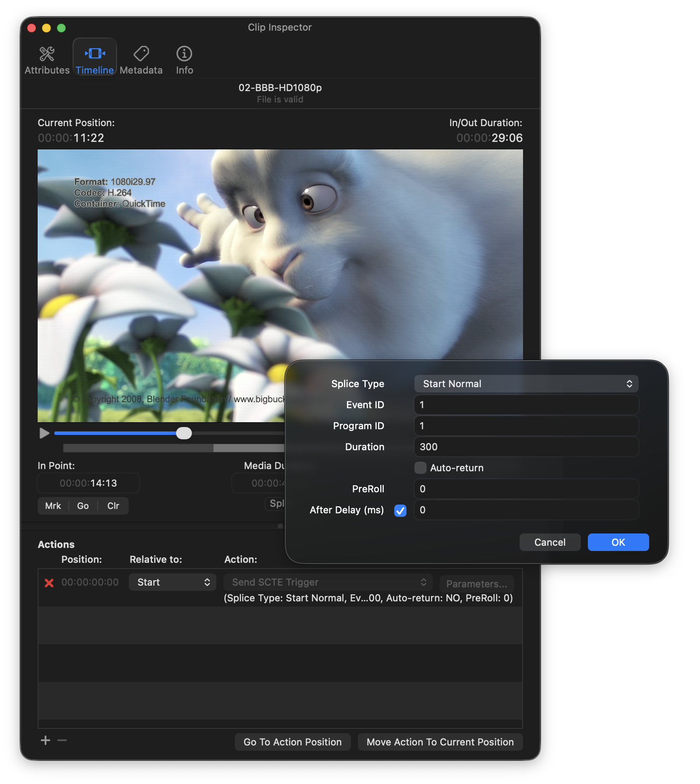700x784 pixels.
Task: Enable the Auto-return checkbox
Action: [x=421, y=468]
